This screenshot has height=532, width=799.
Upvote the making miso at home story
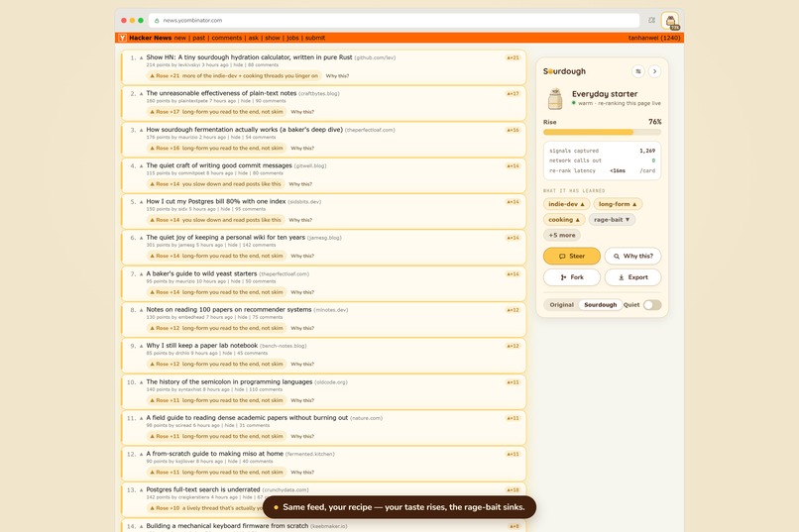click(141, 454)
